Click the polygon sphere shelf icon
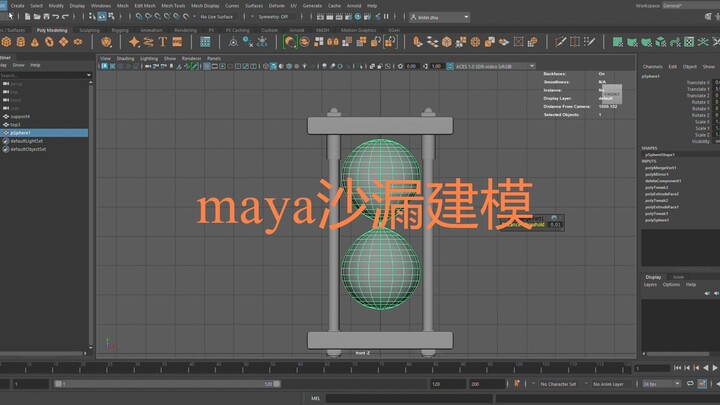Viewport: 720px width, 405px height. pos(7,43)
